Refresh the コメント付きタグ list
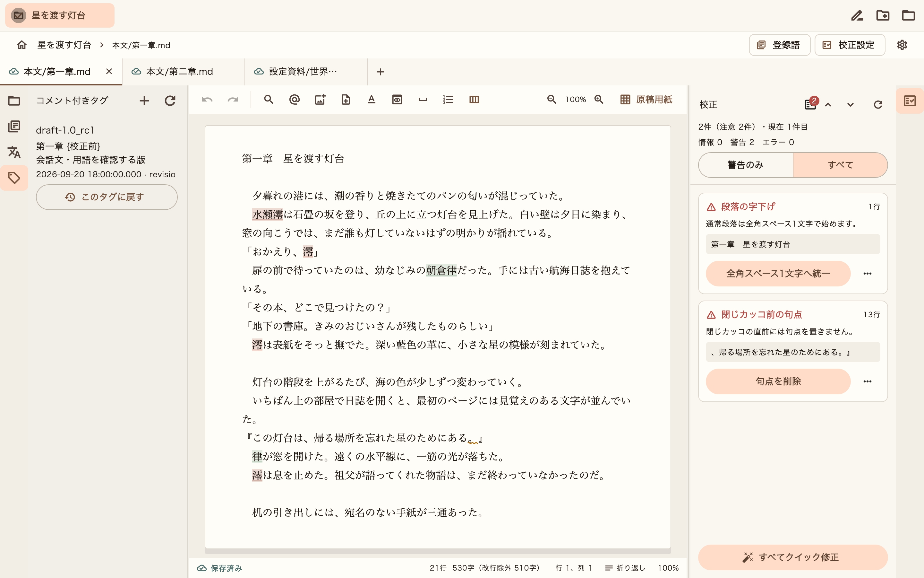The width and height of the screenshot is (924, 578). (x=170, y=101)
